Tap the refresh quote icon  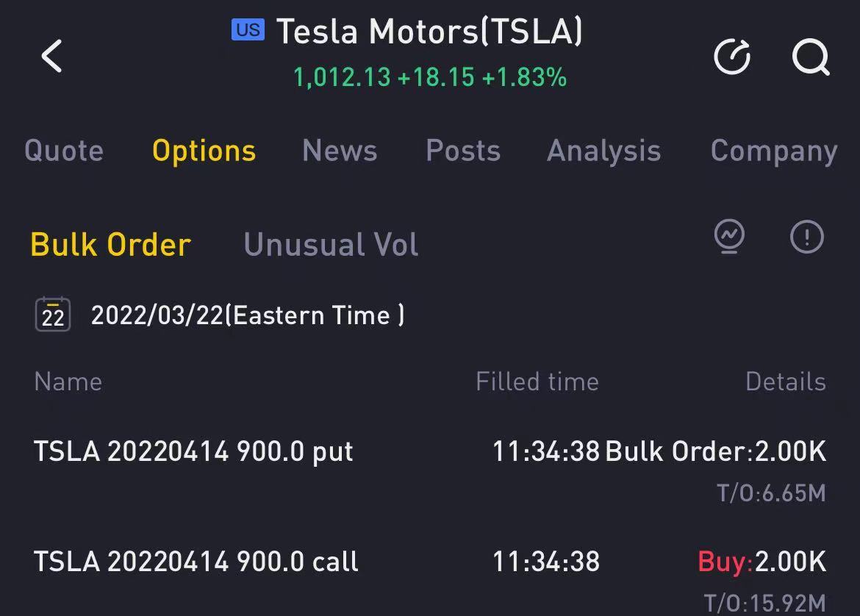tap(732, 57)
